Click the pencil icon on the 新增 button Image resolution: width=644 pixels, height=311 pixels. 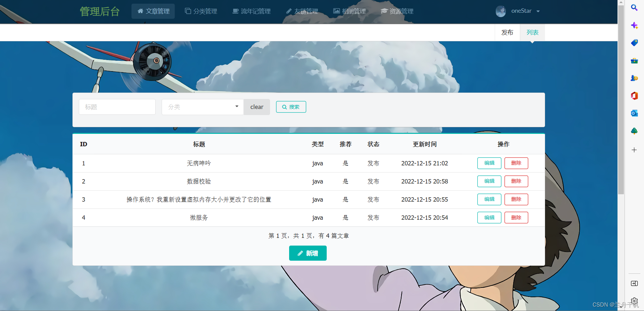(300, 253)
